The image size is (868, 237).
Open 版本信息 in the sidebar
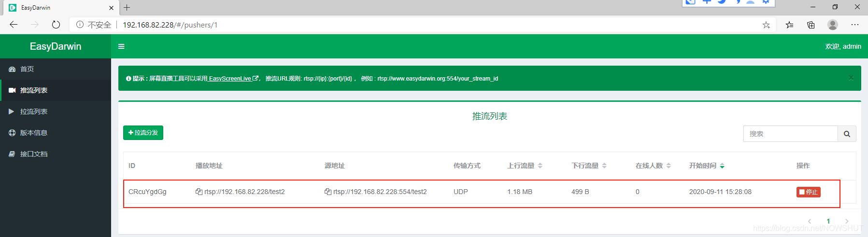point(33,133)
